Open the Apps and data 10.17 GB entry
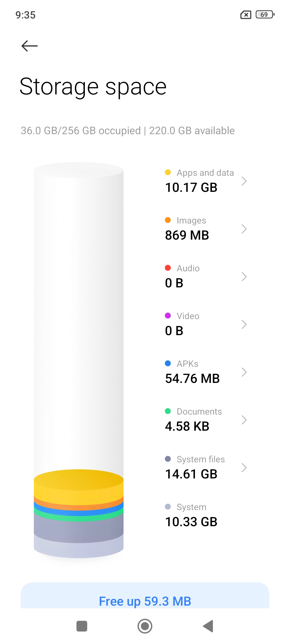 191,187
